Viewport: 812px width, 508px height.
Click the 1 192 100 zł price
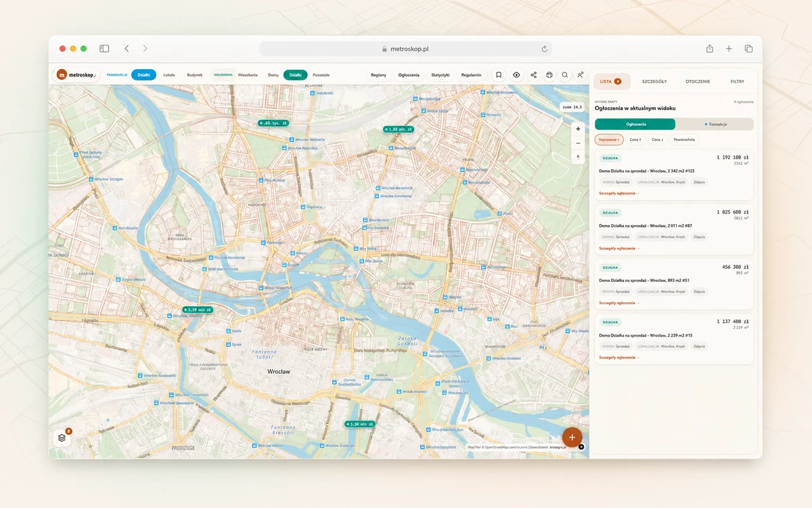733,157
